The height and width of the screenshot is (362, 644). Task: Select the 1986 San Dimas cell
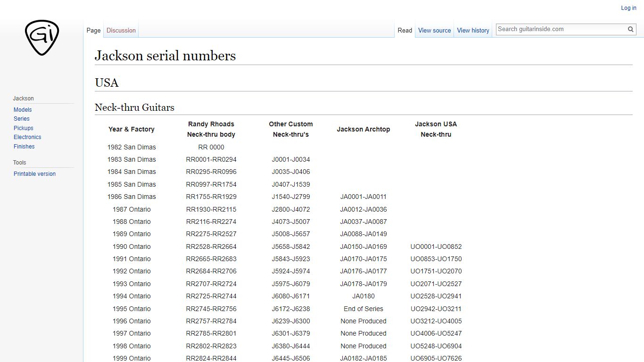132,197
